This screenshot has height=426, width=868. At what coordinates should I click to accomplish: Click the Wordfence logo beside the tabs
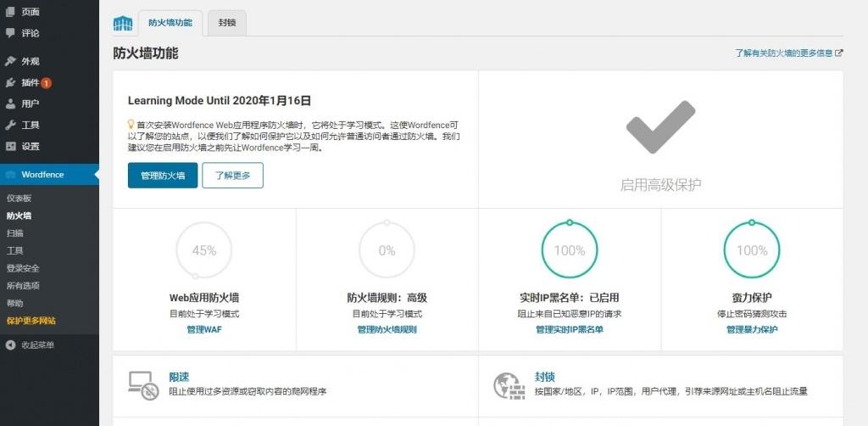click(x=123, y=23)
